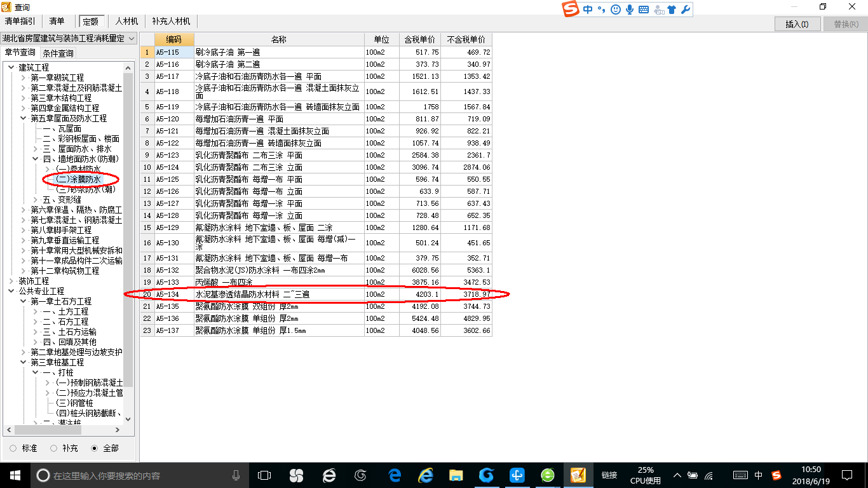Open the Windows Start menu
This screenshot has width=868, height=488.
click(15, 475)
